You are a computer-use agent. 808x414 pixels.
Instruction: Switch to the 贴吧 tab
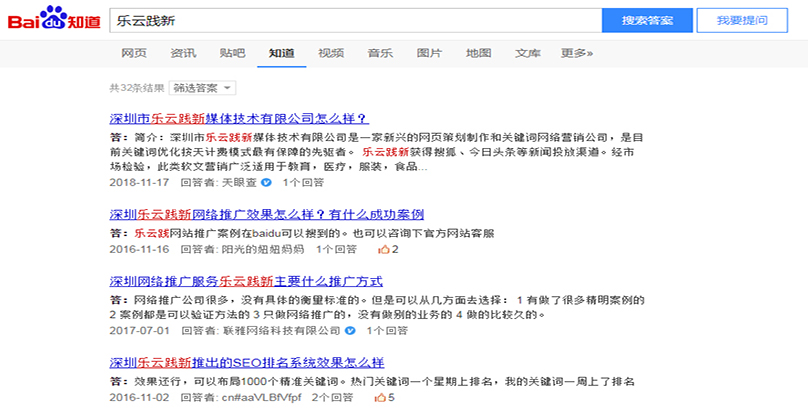pos(232,53)
